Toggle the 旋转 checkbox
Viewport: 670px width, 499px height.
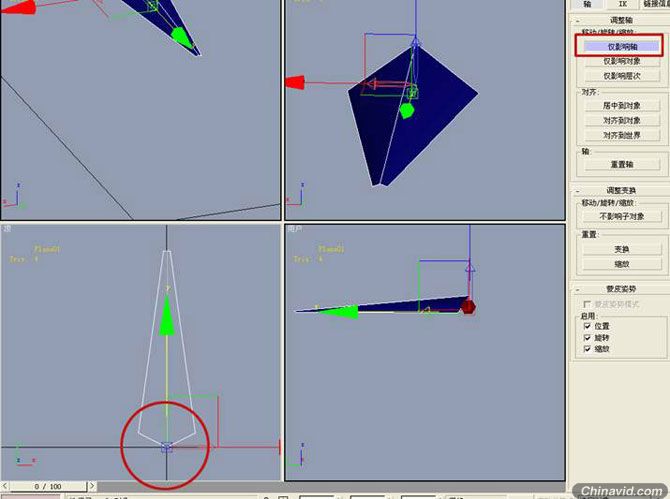tap(587, 338)
